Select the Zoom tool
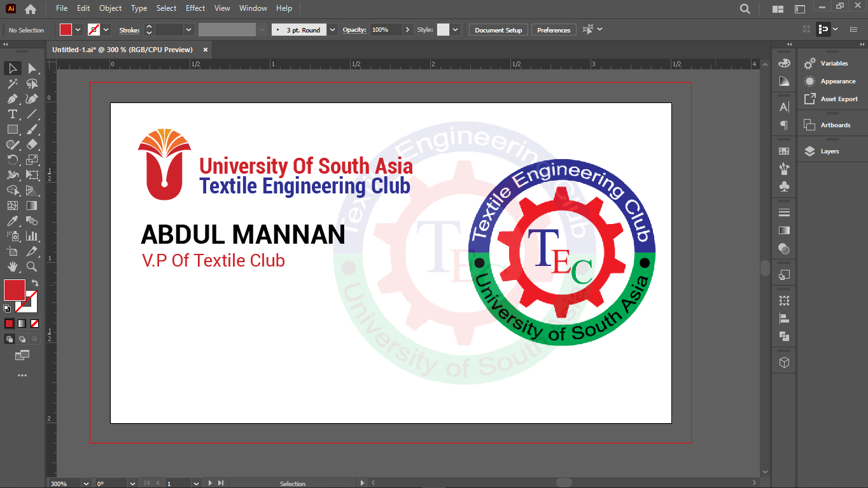 point(32,267)
